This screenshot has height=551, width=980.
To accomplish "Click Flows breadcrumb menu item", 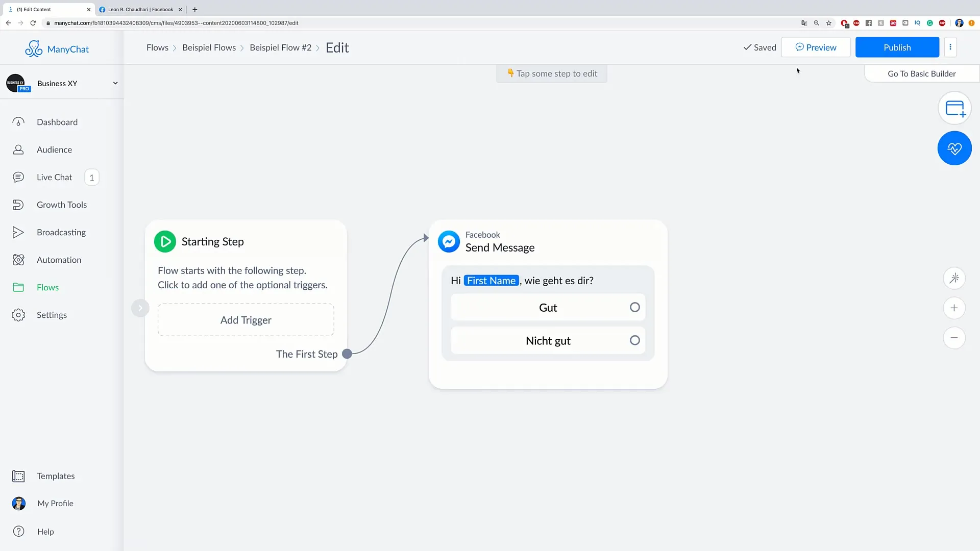I will tap(158, 47).
